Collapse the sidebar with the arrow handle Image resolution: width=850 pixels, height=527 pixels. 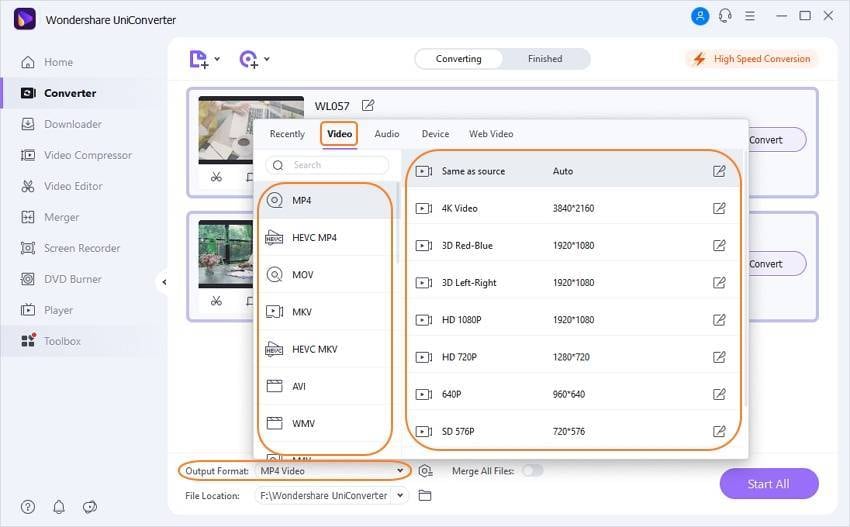click(x=164, y=282)
